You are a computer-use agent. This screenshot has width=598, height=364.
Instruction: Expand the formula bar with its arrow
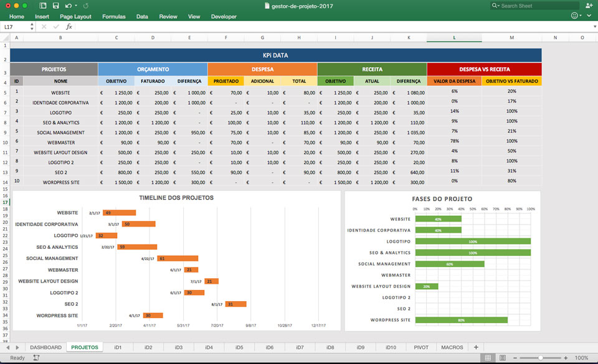(594, 27)
